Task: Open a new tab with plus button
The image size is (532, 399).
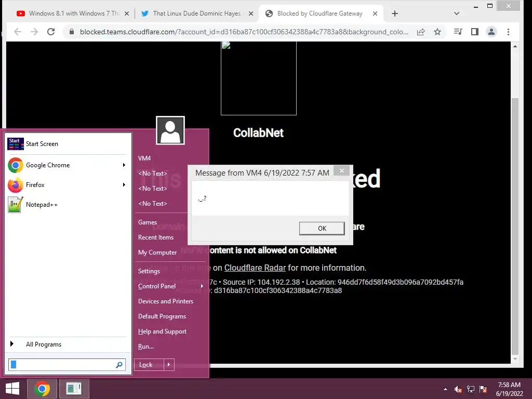Action: tap(395, 14)
